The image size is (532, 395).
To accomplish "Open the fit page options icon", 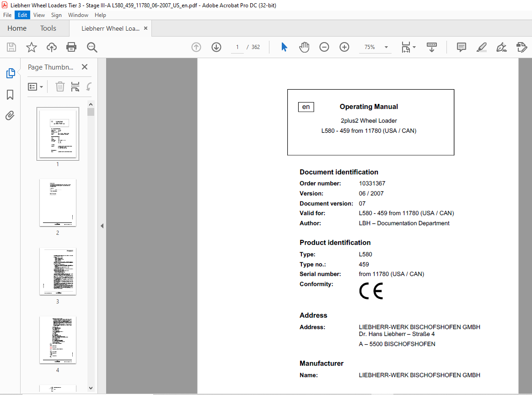I will pyautogui.click(x=408, y=47).
